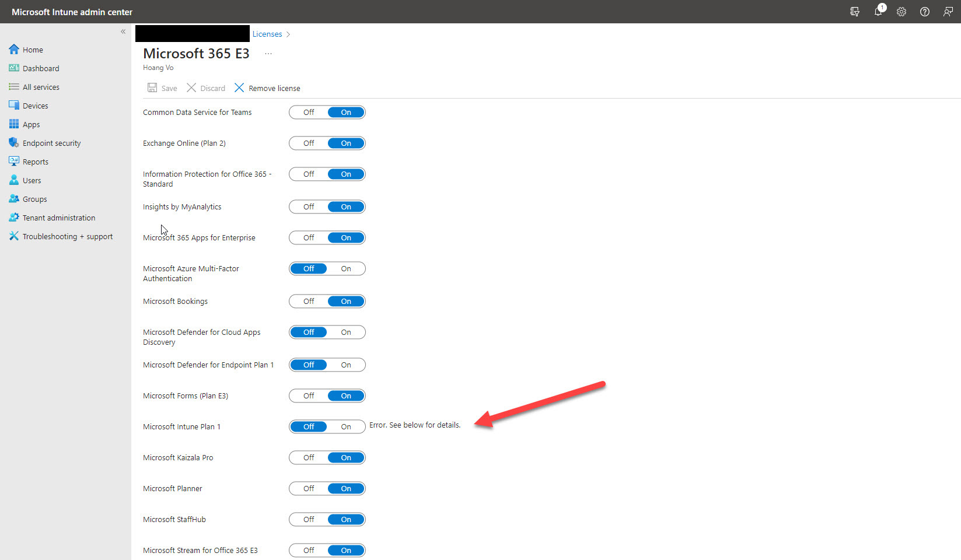961x560 pixels.
Task: Switch Microsoft Intune Plan 1 to On
Action: (346, 426)
